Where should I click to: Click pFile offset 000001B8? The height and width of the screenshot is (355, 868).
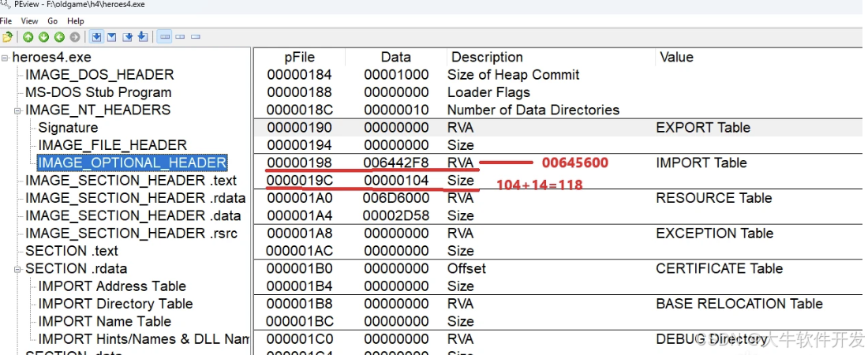300,304
